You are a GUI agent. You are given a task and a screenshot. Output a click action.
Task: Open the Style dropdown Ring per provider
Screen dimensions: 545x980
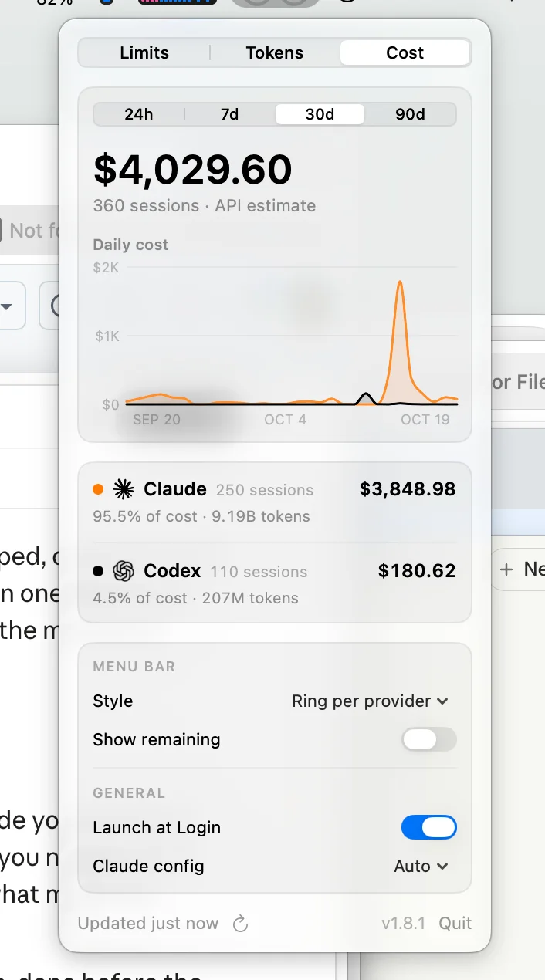(370, 701)
